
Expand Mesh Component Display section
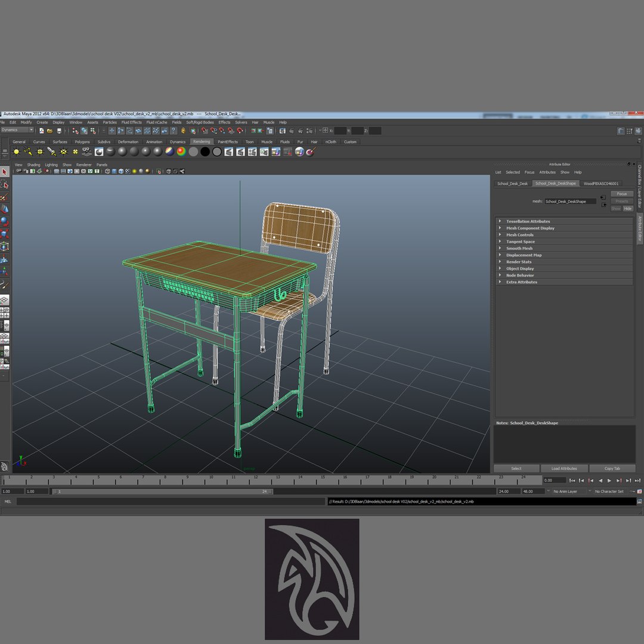[x=564, y=228]
